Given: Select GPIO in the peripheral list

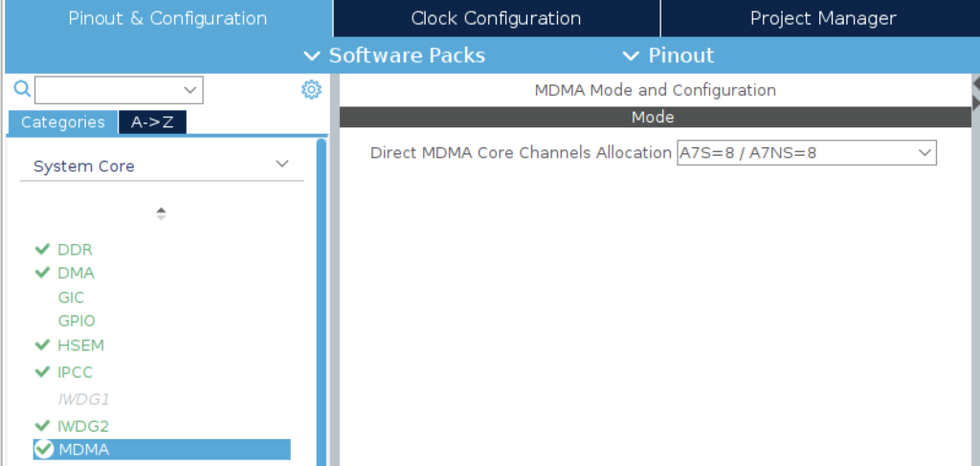Looking at the screenshot, I should (77, 322).
